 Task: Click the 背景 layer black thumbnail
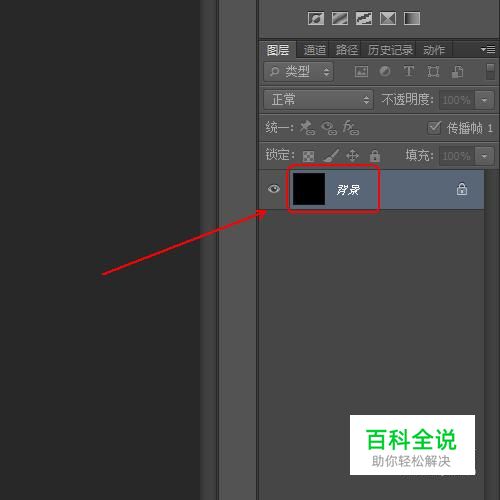pos(309,189)
